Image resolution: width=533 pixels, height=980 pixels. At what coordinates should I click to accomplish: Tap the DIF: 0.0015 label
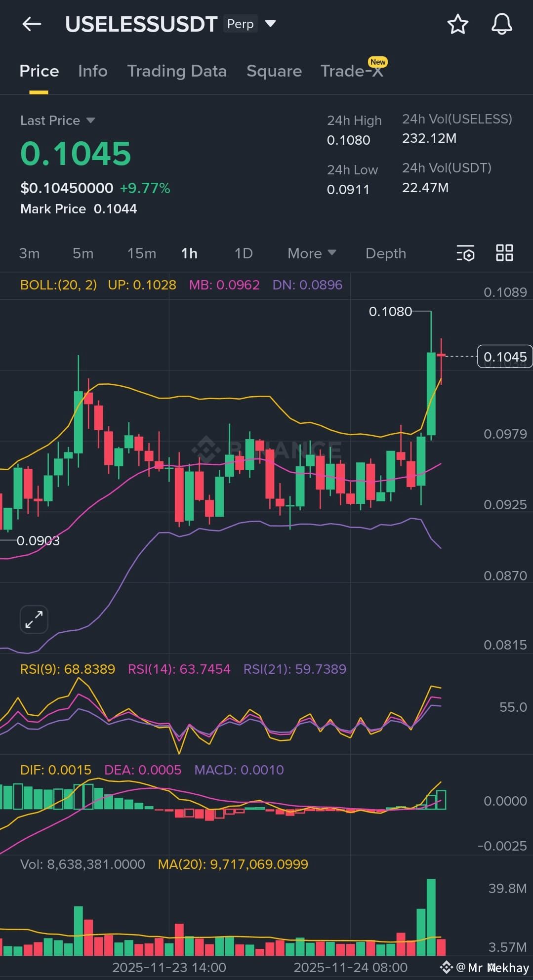56,770
